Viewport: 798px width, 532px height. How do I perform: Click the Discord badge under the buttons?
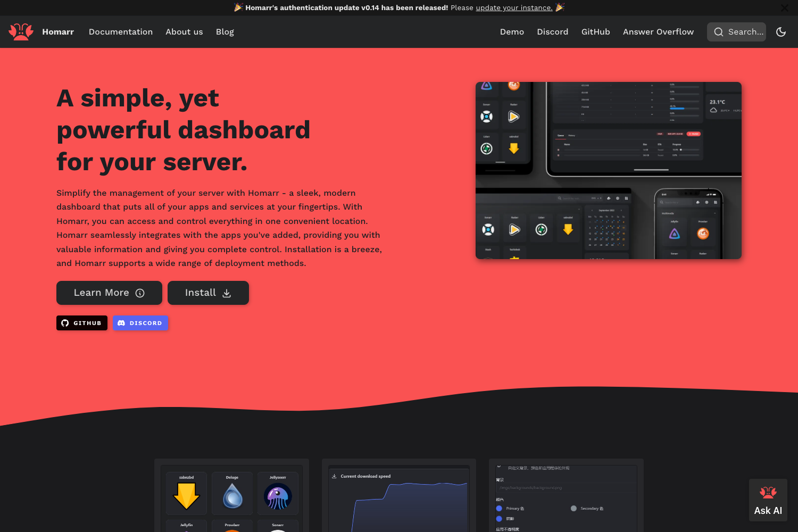140,323
